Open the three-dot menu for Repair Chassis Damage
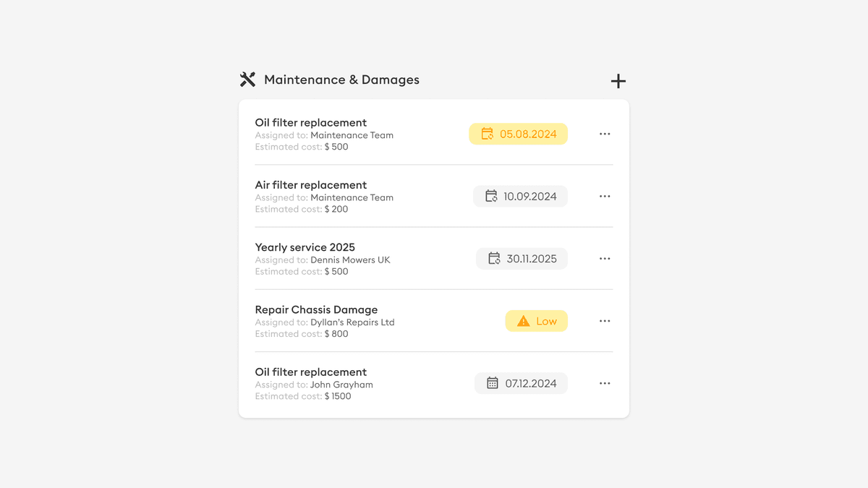The width and height of the screenshot is (868, 488). (x=605, y=320)
